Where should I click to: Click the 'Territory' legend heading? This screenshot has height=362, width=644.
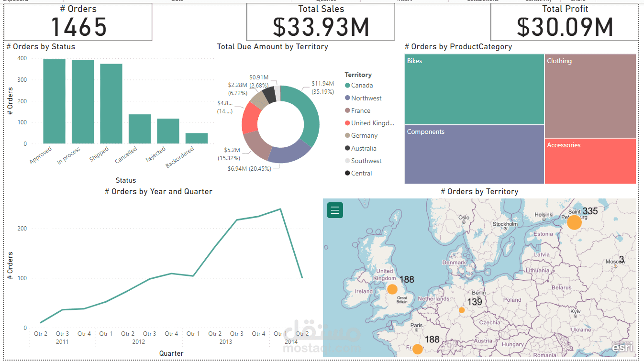coord(358,75)
